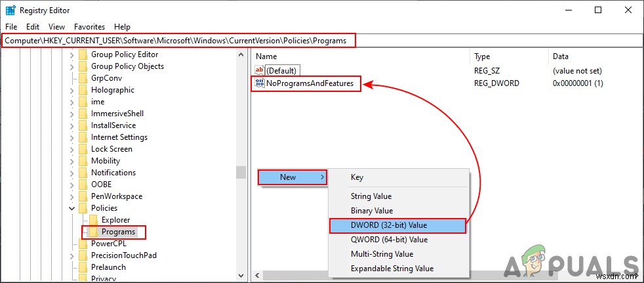Click the values pane scroll left arrow
This screenshot has width=644, height=283.
coord(256,275)
